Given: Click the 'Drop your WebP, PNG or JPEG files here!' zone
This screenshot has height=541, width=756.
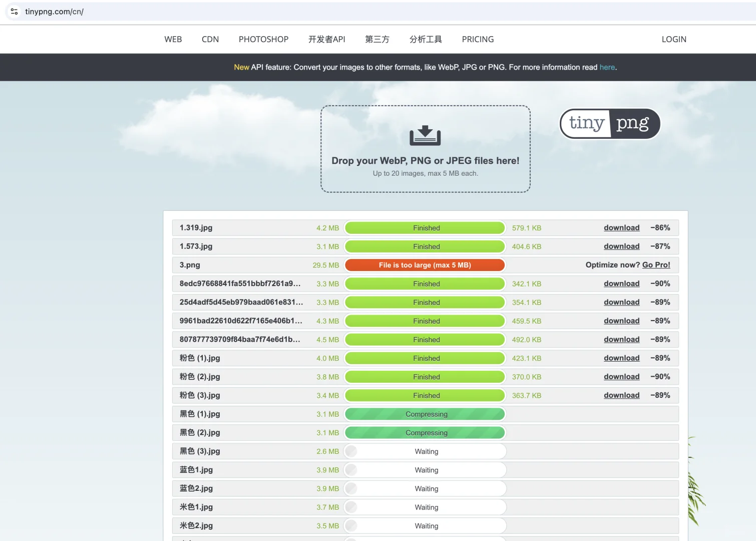Looking at the screenshot, I should click(x=426, y=149).
